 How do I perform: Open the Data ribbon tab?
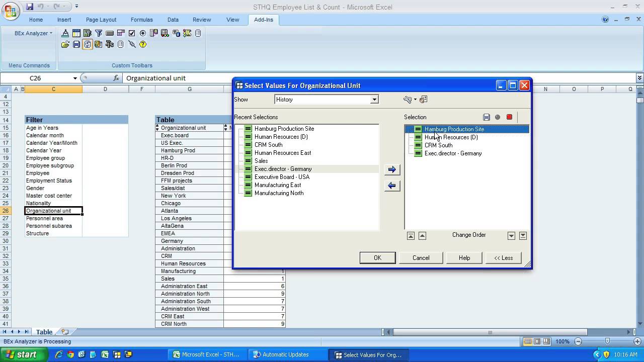click(x=173, y=20)
